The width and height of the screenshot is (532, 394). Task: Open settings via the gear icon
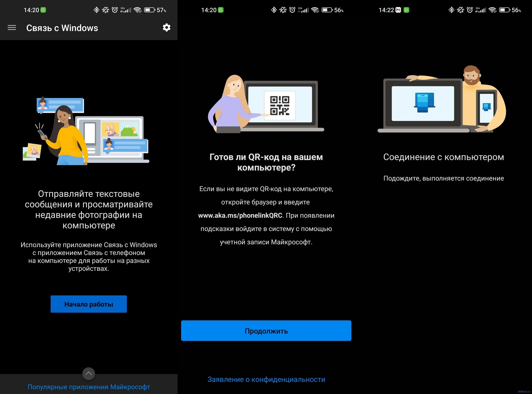click(167, 28)
